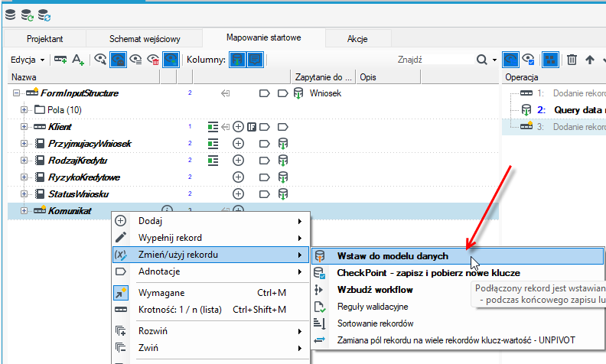Click the list icon in RodzajKredytu row
Viewport: 606px width, 364px height.
click(x=213, y=161)
